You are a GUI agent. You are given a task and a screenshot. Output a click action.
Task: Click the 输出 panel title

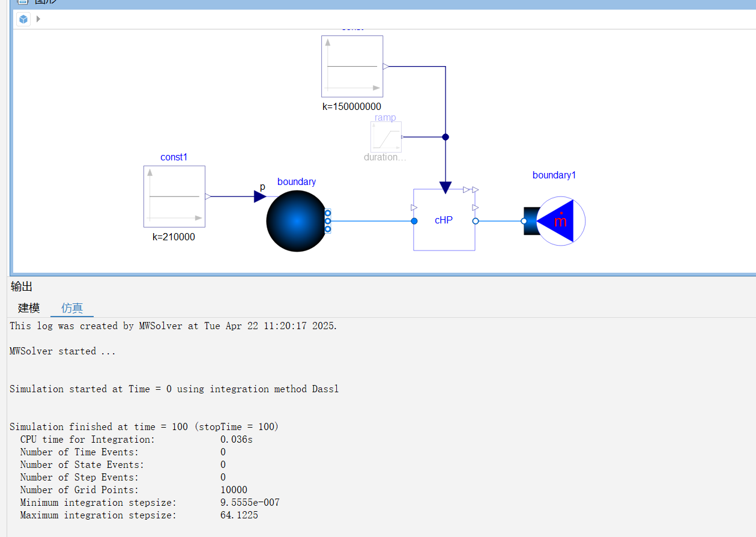pos(22,287)
